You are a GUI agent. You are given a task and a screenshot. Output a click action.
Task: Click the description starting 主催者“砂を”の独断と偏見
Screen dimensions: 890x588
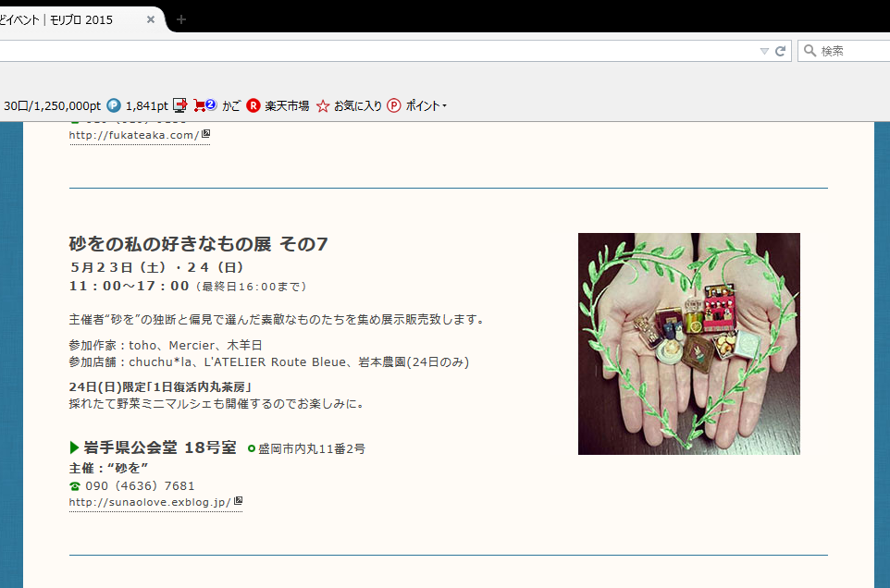point(278,320)
